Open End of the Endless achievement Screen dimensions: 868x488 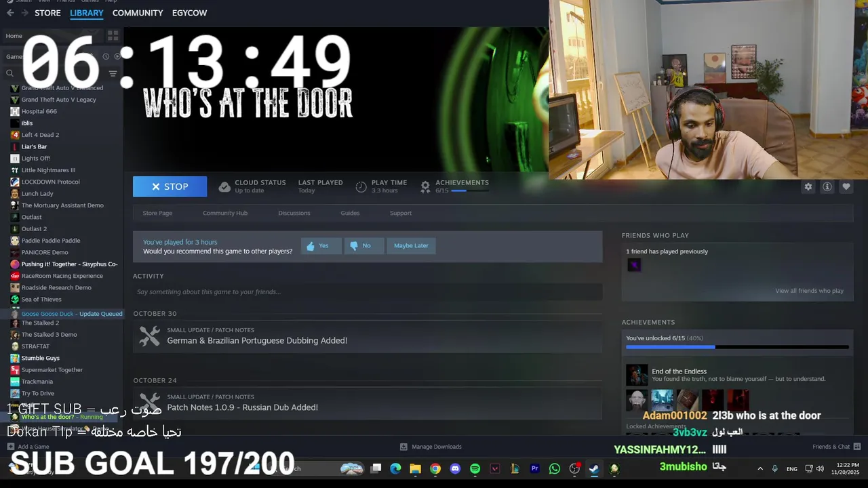679,371
